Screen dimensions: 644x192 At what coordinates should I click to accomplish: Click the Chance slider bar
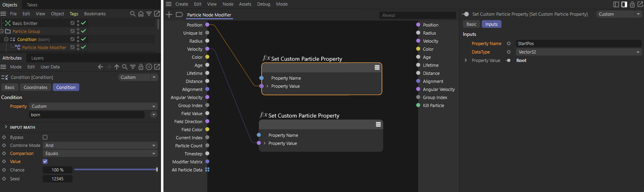coord(116,170)
